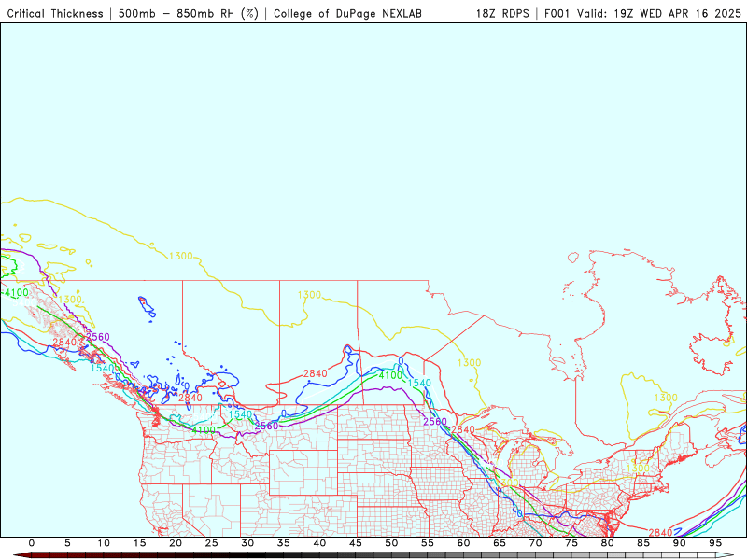Image resolution: width=747 pixels, height=560 pixels.
Task: Click the "Critical Thickness" title text
Action: (55, 14)
